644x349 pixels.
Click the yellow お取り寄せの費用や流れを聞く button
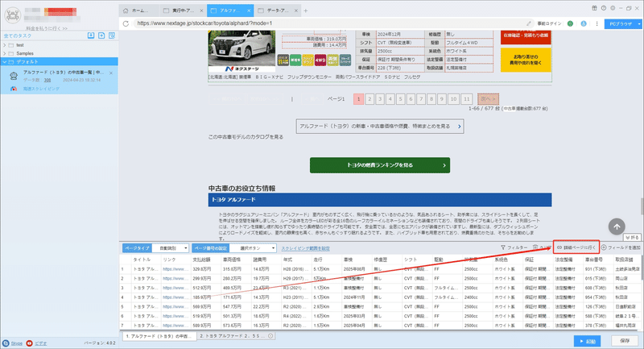[x=526, y=60]
